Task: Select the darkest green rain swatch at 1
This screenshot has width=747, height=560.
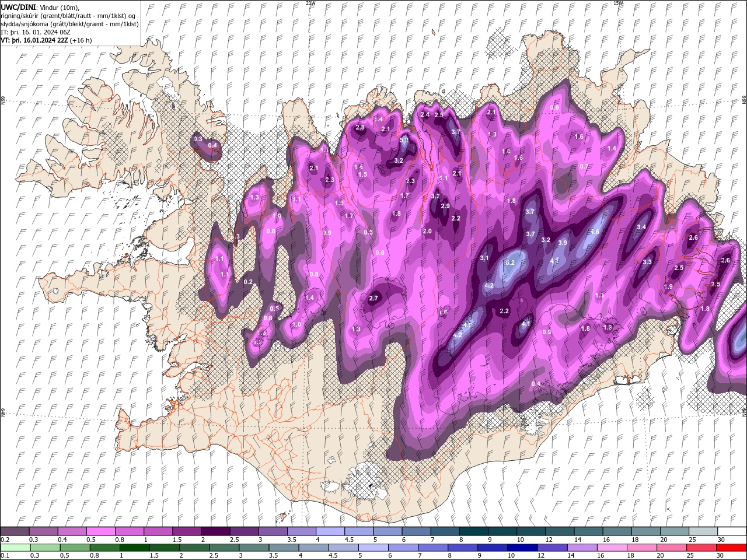Action: pos(135,548)
